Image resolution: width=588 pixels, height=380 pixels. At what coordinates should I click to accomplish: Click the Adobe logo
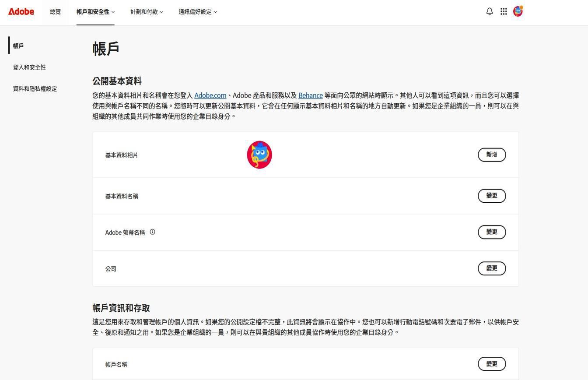pyautogui.click(x=21, y=12)
